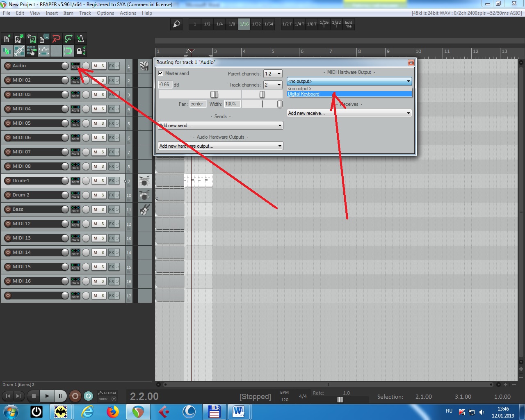Create a new project from toolbar
The image size is (525, 420).
[x=7, y=39]
